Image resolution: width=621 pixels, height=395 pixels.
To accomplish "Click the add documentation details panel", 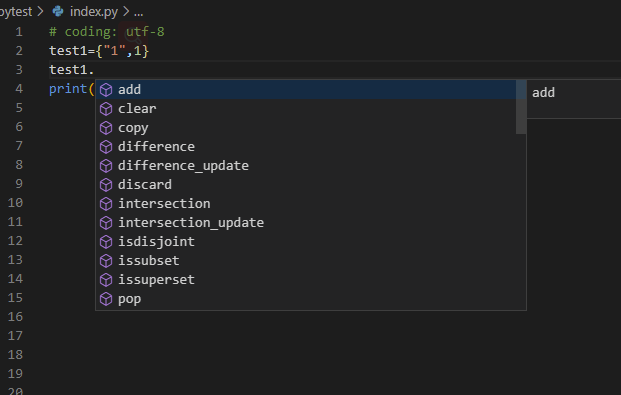I will click(573, 99).
